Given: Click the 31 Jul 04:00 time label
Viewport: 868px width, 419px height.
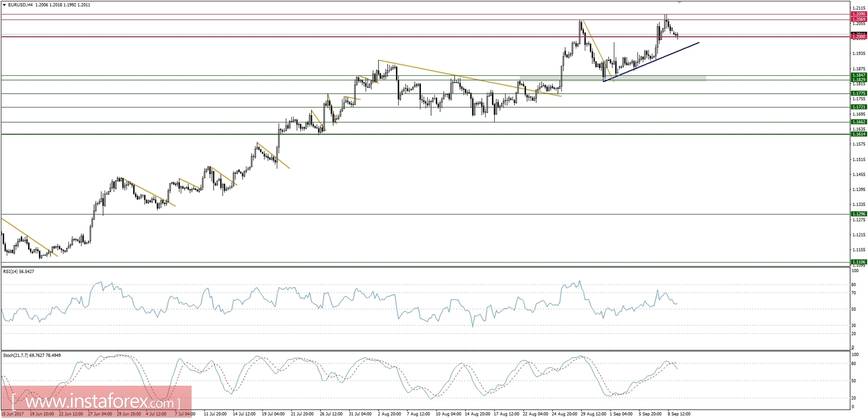Looking at the screenshot, I should click(360, 414).
